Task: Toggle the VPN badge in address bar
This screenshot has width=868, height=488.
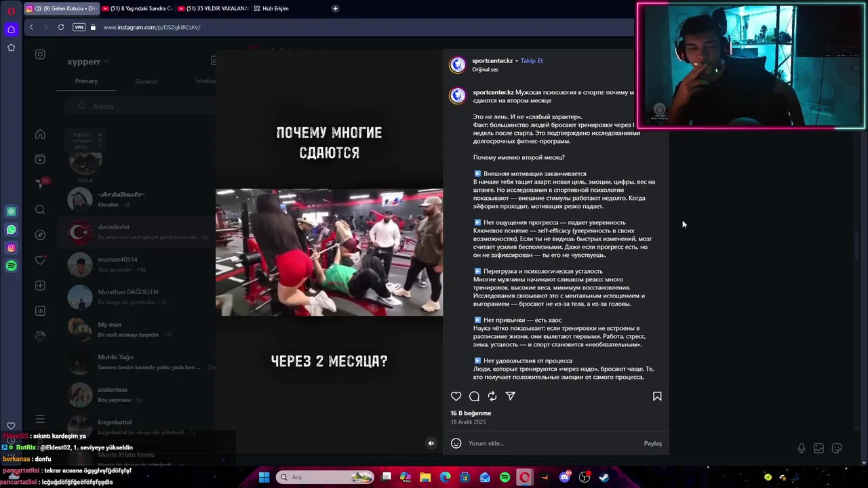Action: tap(79, 27)
